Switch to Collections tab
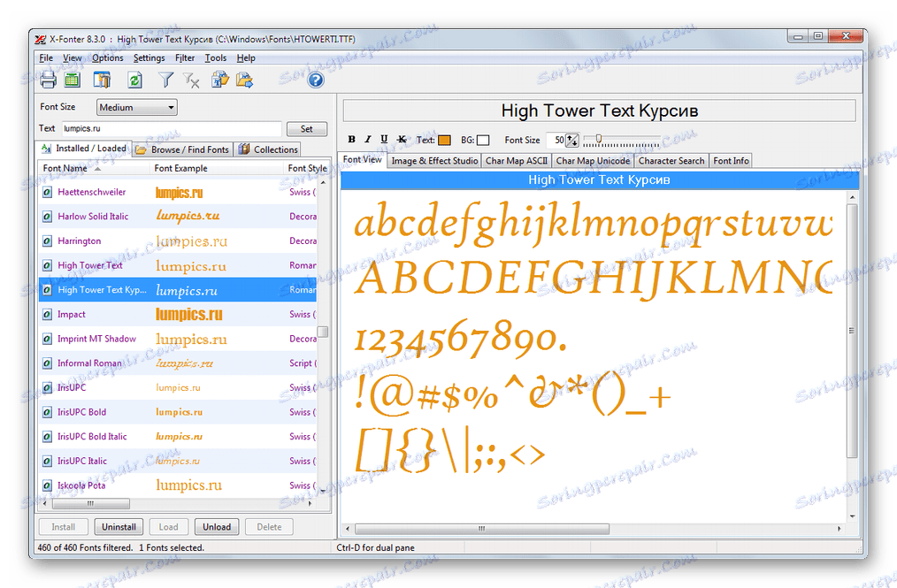 [x=268, y=149]
